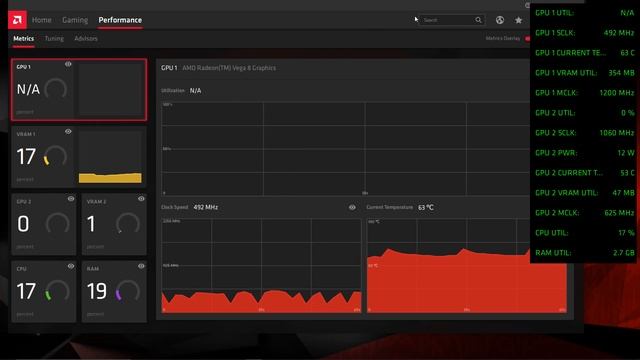Click the search magnifier icon

point(478,20)
